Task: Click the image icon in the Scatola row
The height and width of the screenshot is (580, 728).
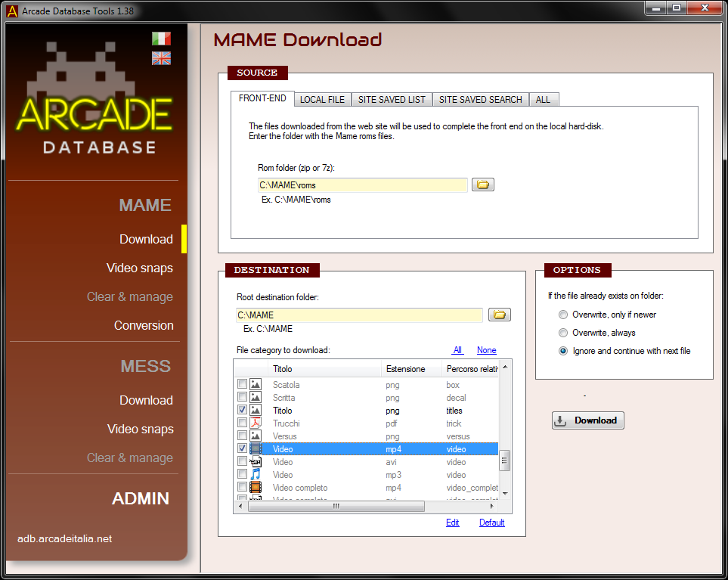Action: pos(256,385)
